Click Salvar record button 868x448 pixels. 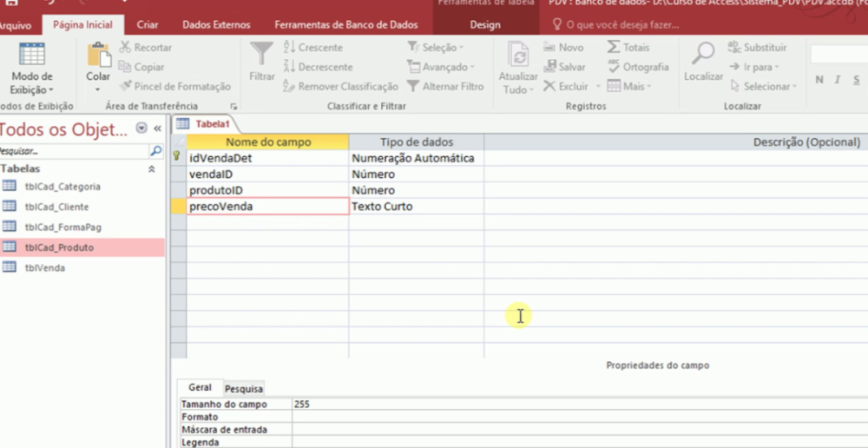click(x=564, y=67)
